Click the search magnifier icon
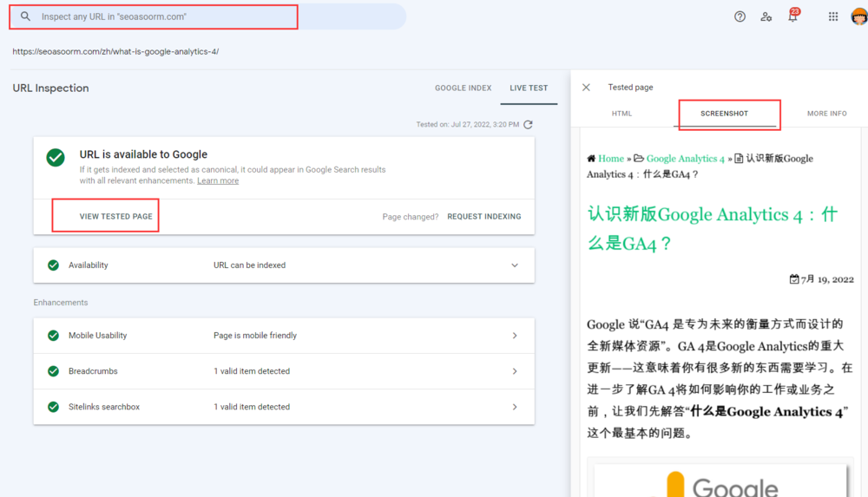This screenshot has height=497, width=868. tap(25, 16)
